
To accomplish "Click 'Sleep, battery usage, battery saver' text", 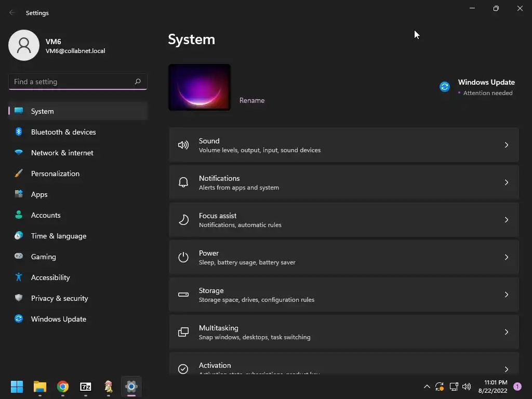I will coord(247,262).
